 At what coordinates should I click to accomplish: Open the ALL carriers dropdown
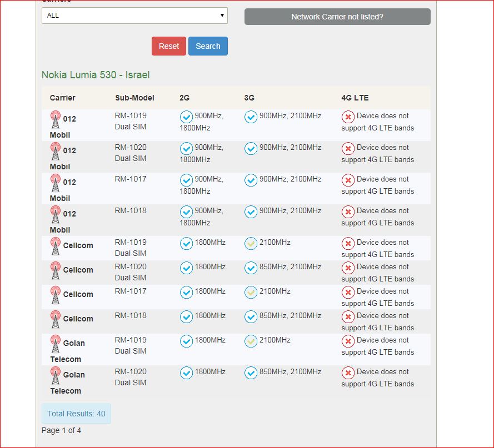tap(134, 16)
